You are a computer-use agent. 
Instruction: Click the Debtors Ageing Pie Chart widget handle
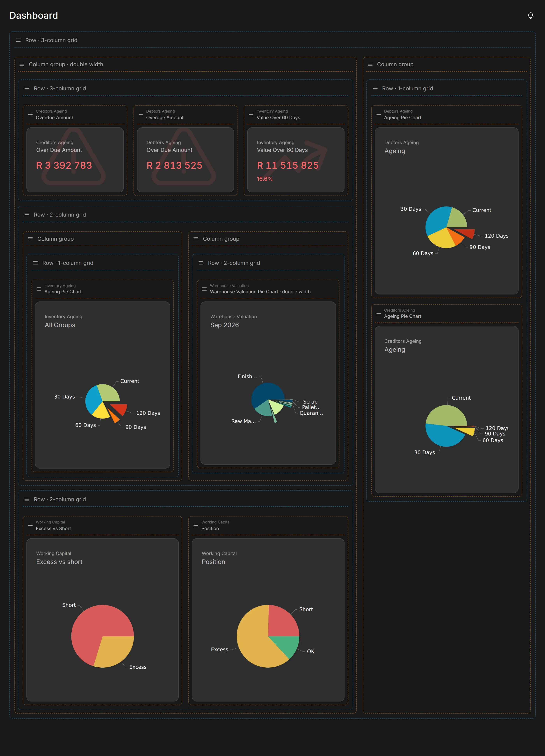[x=378, y=114]
